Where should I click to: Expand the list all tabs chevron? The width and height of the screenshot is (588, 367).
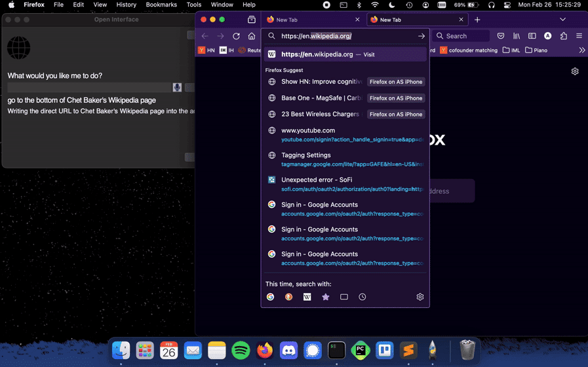pyautogui.click(x=562, y=20)
